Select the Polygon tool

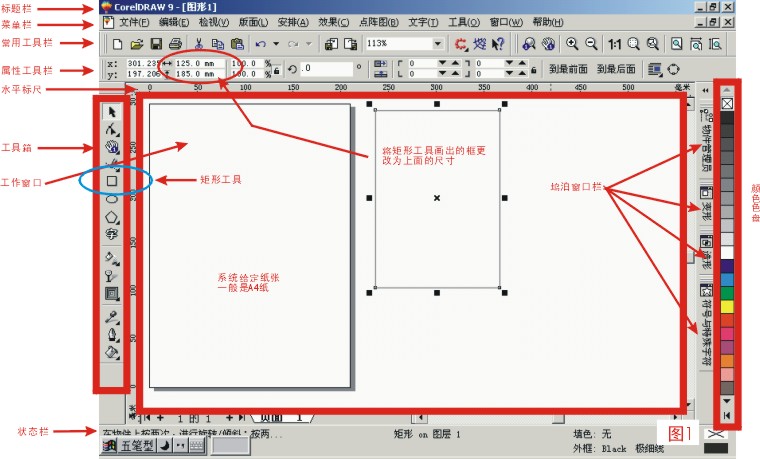tap(112, 217)
